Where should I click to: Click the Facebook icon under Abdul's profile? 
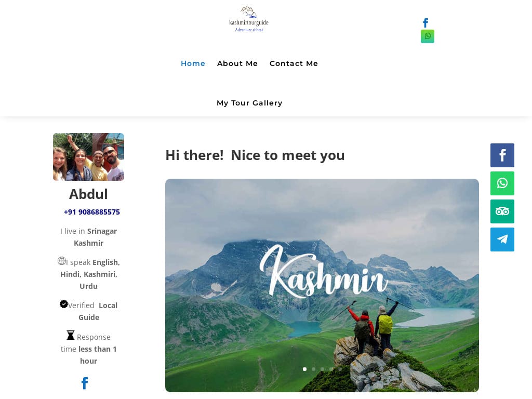(x=85, y=383)
